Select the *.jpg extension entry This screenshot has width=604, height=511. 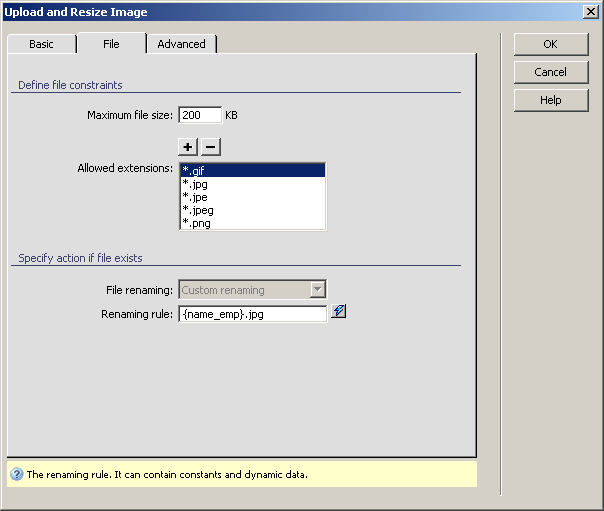[252, 184]
